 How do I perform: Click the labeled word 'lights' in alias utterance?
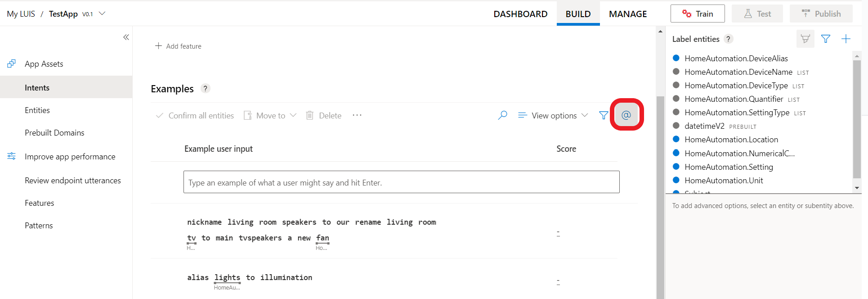pos(227,278)
